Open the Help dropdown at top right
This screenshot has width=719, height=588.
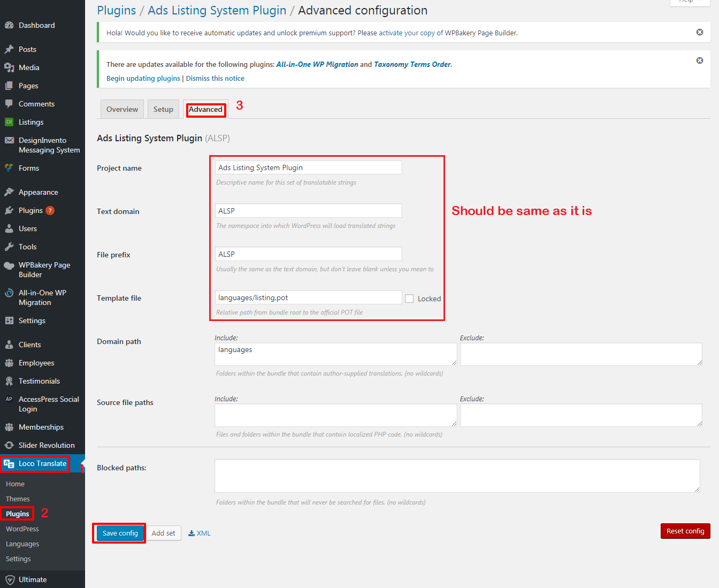tap(690, 2)
